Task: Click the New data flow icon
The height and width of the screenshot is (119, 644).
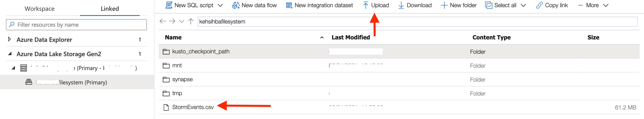Action: (236, 5)
